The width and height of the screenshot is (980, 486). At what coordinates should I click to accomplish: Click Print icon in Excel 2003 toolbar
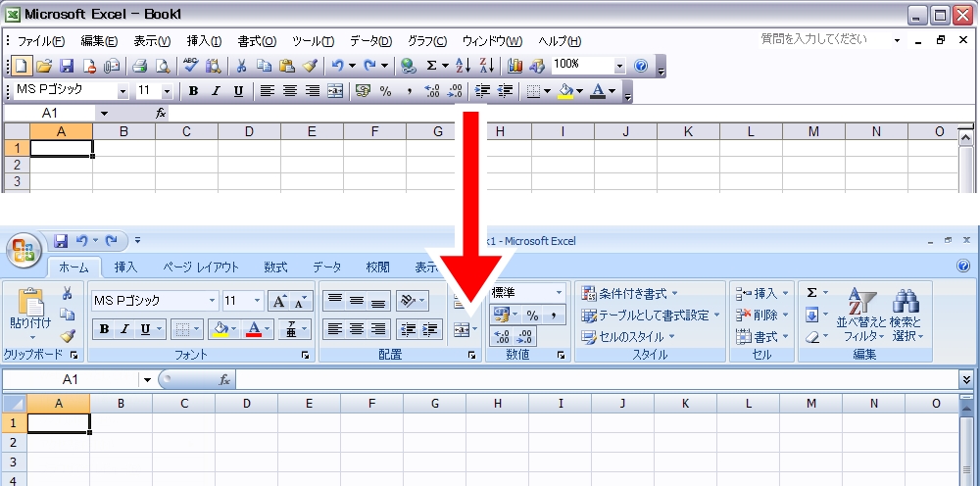pos(139,65)
